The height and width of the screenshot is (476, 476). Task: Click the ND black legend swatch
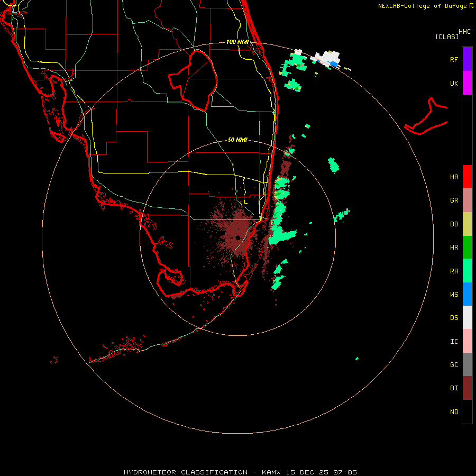pyautogui.click(x=467, y=411)
